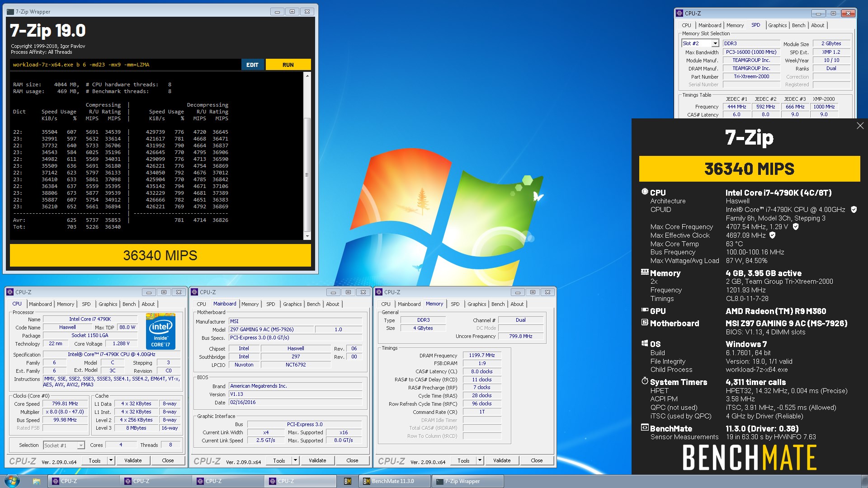Click the console scrollbar down arrow
This screenshot has height=488, width=868.
307,236
